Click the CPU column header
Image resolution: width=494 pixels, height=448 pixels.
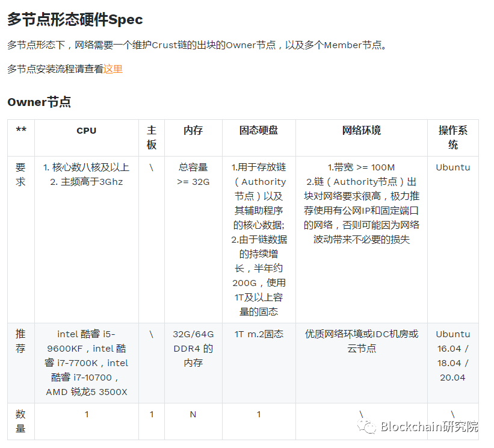87,130
